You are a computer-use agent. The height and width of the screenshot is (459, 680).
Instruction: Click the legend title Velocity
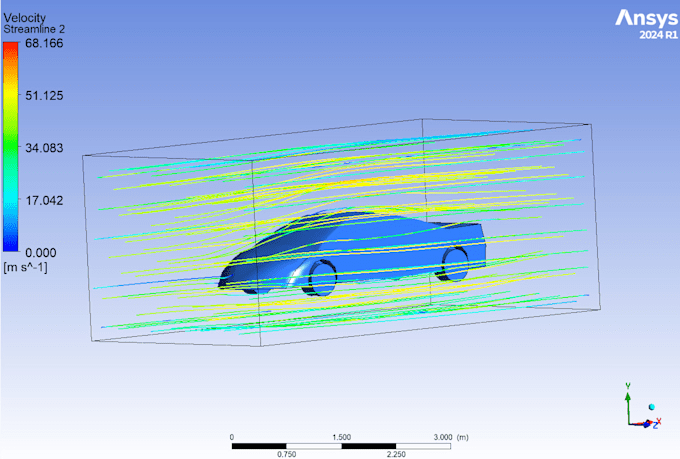point(24,18)
